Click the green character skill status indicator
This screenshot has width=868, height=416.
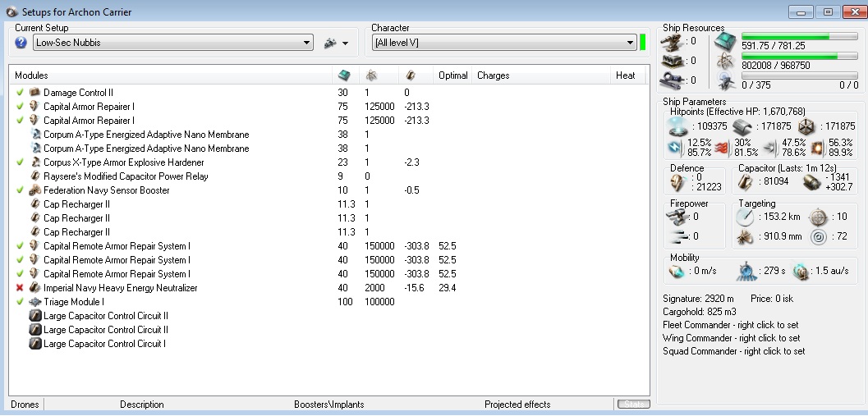[643, 43]
